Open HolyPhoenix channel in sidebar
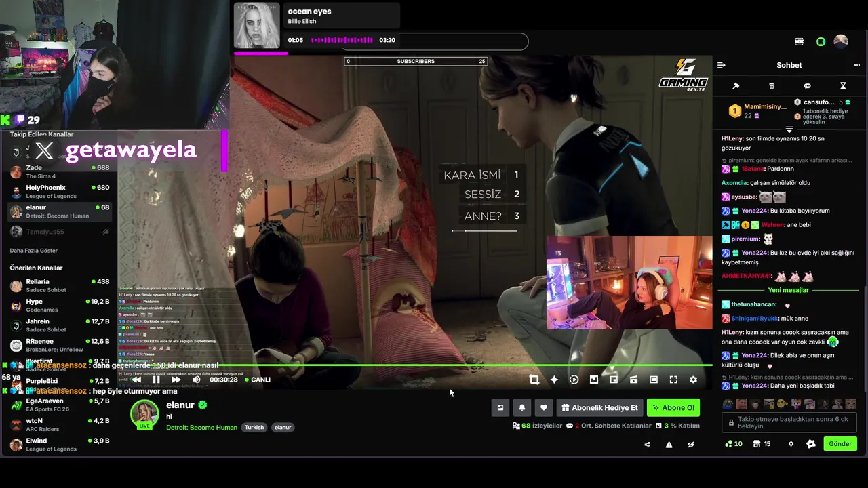The image size is (868, 488). (60, 192)
